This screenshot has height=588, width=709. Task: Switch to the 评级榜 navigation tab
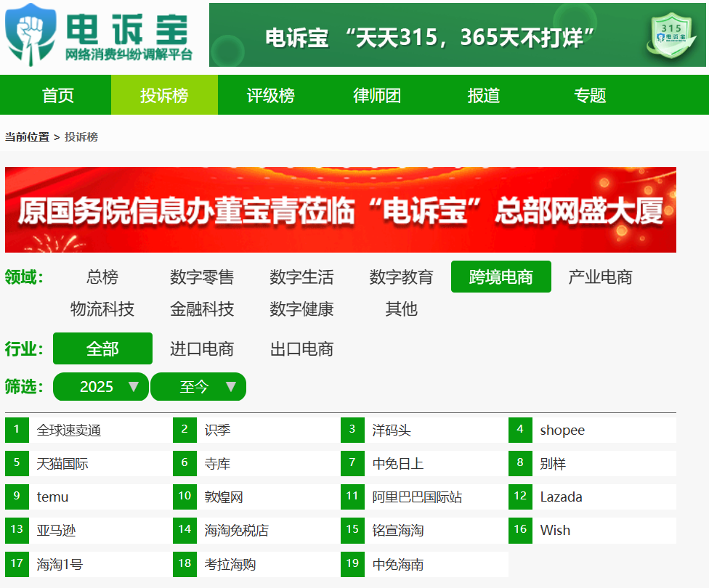271,95
